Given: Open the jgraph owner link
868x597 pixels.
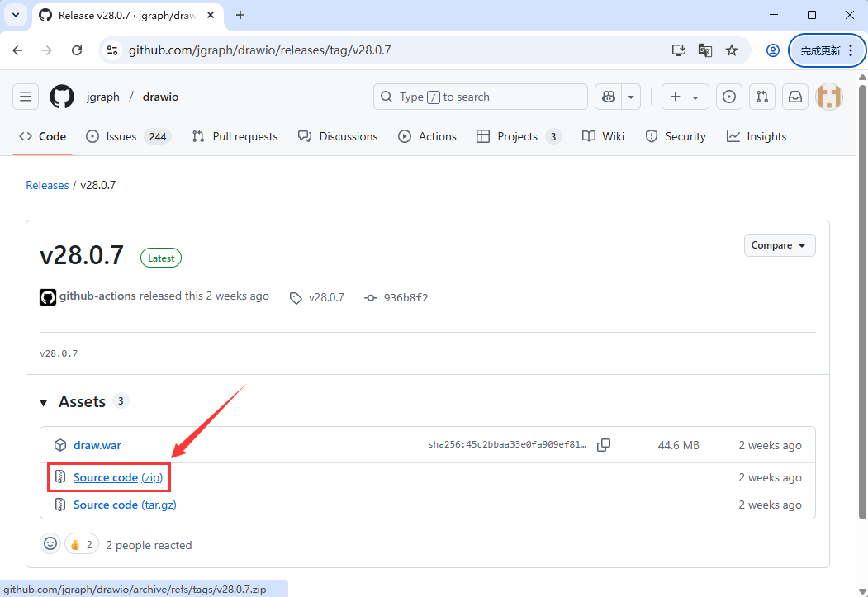Looking at the screenshot, I should tap(103, 97).
